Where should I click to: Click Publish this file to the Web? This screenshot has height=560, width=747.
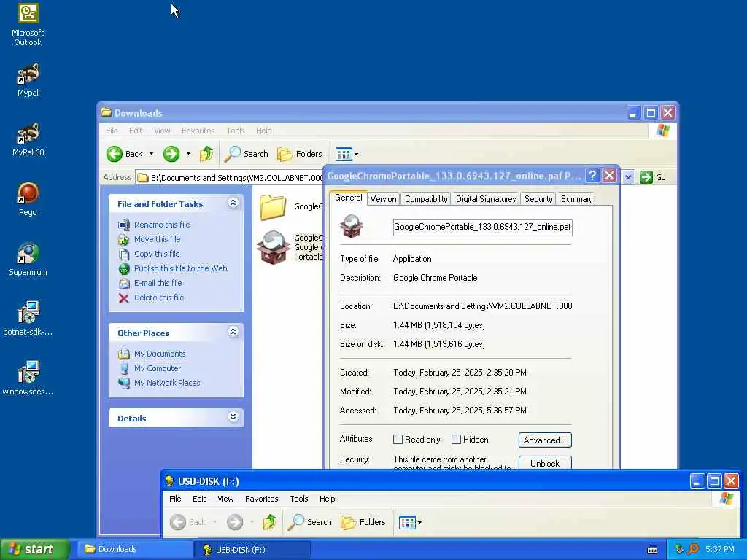[181, 268]
